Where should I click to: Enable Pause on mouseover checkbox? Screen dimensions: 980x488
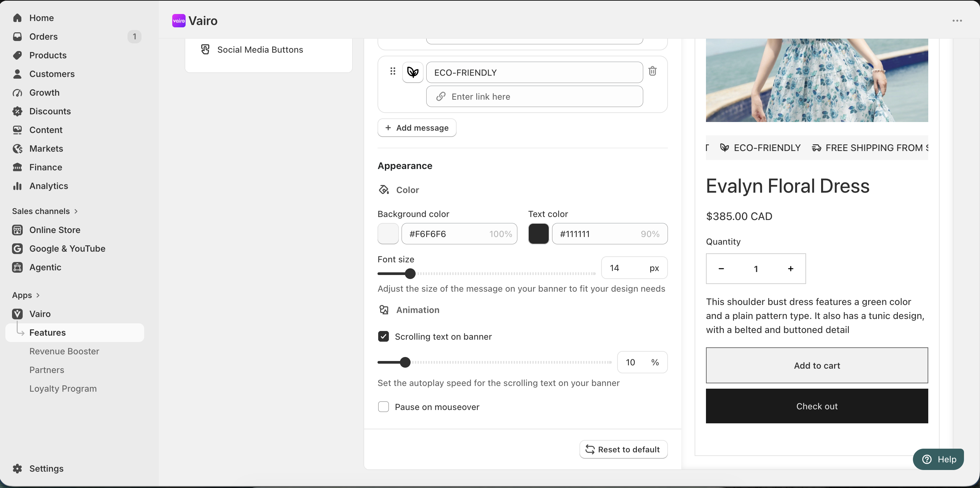(384, 407)
